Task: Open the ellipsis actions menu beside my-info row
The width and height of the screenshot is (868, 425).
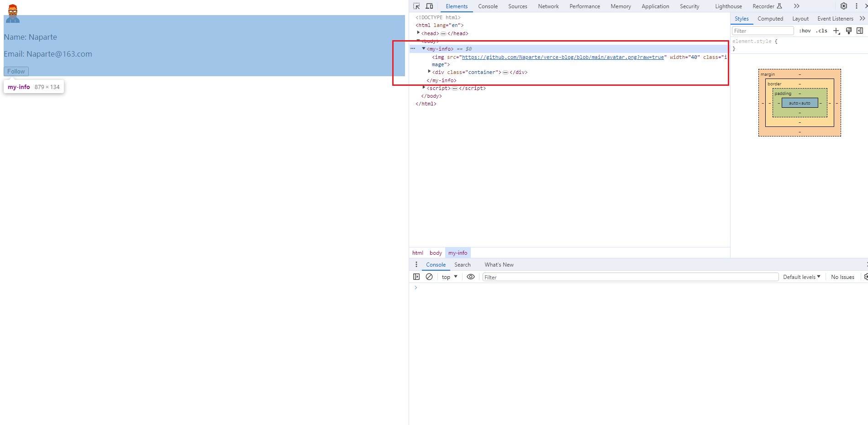Action: [x=413, y=48]
